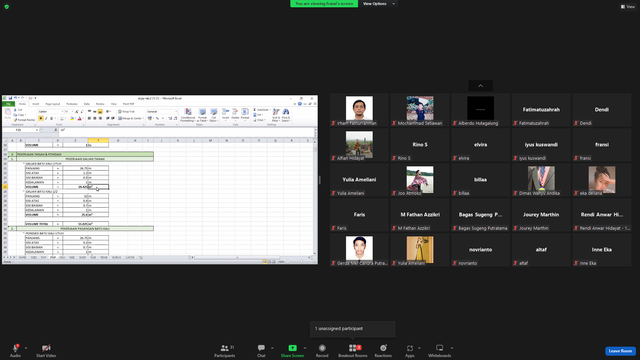Click the Excel Name Box field
The width and height of the screenshot is (640, 360).
tap(20, 130)
